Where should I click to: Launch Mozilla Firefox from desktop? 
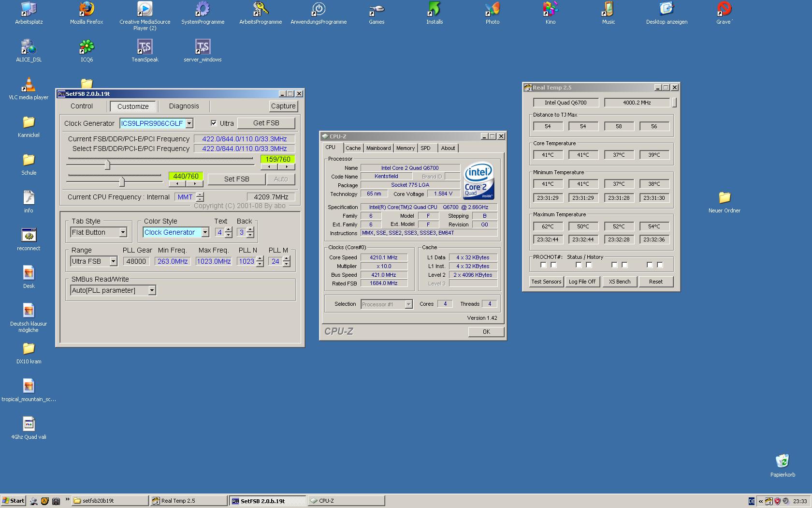pos(87,13)
